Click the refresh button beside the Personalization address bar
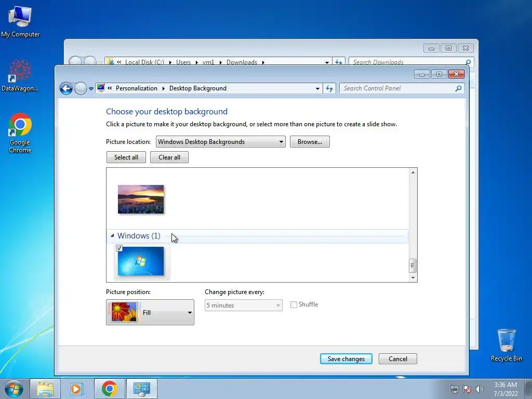The width and height of the screenshot is (532, 399). point(329,88)
